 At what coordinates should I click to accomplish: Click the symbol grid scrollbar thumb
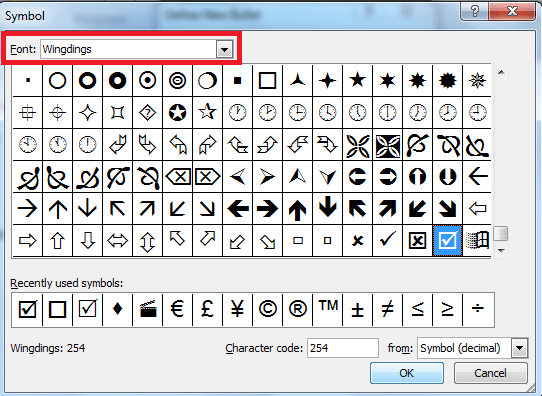point(501,234)
